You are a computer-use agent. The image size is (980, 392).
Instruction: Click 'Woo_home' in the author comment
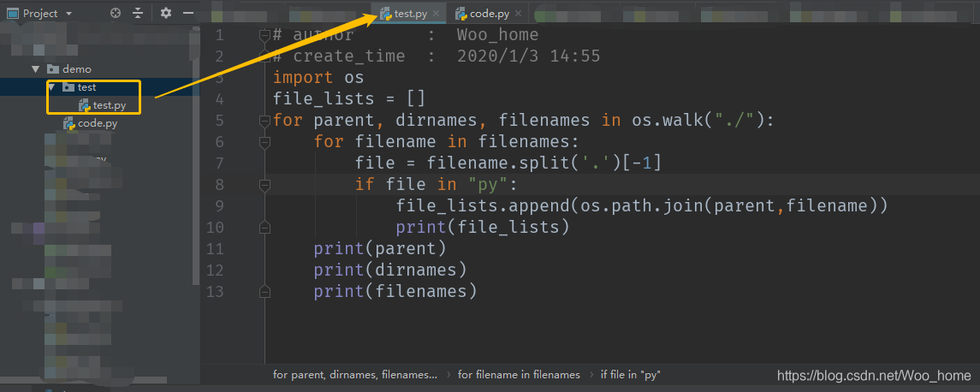[497, 35]
